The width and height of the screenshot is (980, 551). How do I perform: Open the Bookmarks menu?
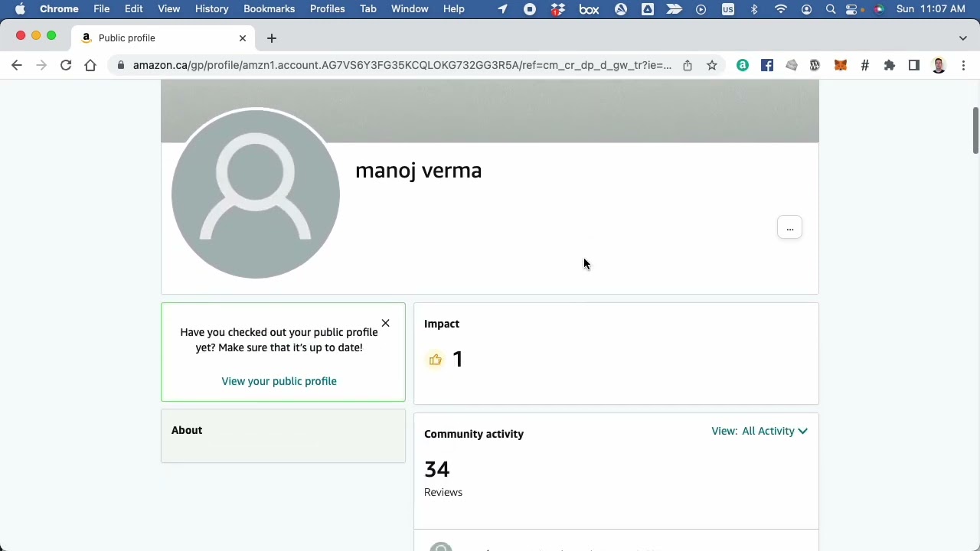tap(269, 8)
